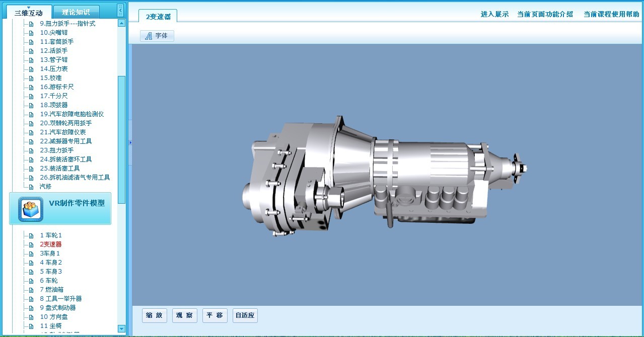This screenshot has height=337, width=644.
Task: Click the 2变速器 viewer tab
Action: [158, 17]
